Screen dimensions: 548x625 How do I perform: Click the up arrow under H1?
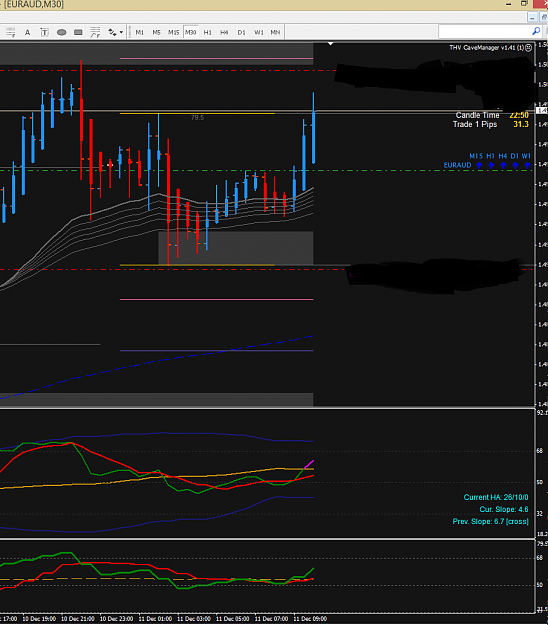(491, 165)
